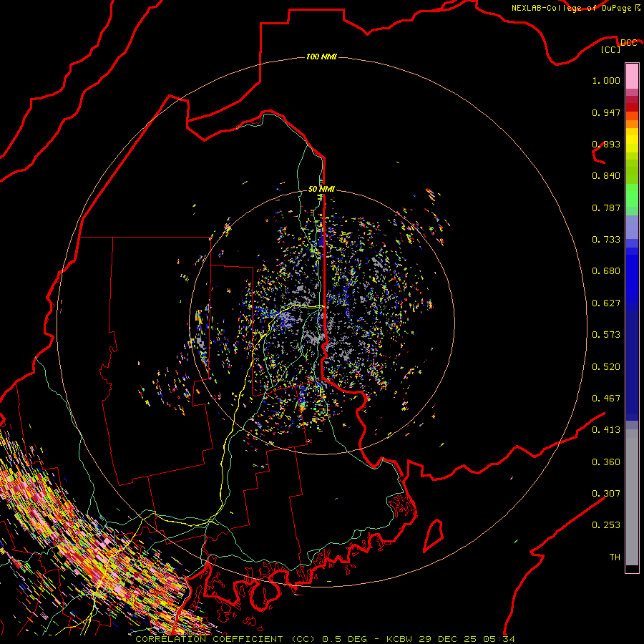Viewport: 644px width, 644px height.
Task: Click the 0.253 scale value
Action: [x=606, y=525]
